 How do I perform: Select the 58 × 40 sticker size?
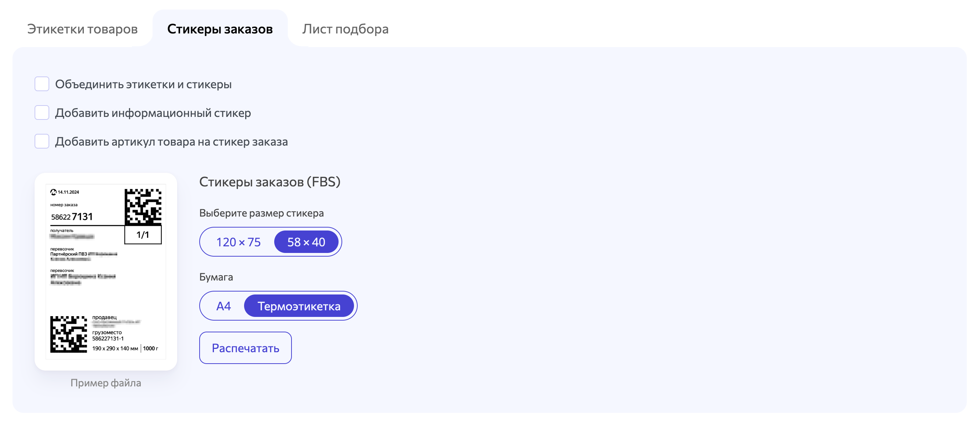point(306,242)
